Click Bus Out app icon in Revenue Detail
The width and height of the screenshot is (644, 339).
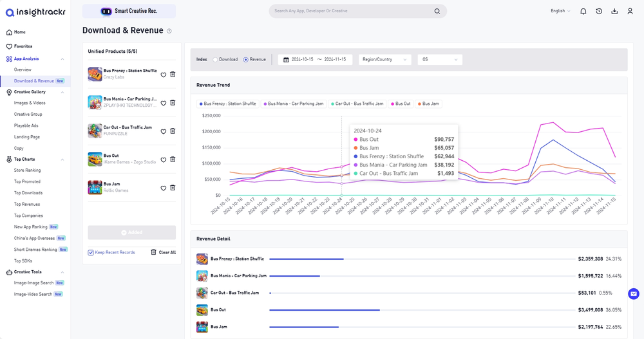click(202, 310)
